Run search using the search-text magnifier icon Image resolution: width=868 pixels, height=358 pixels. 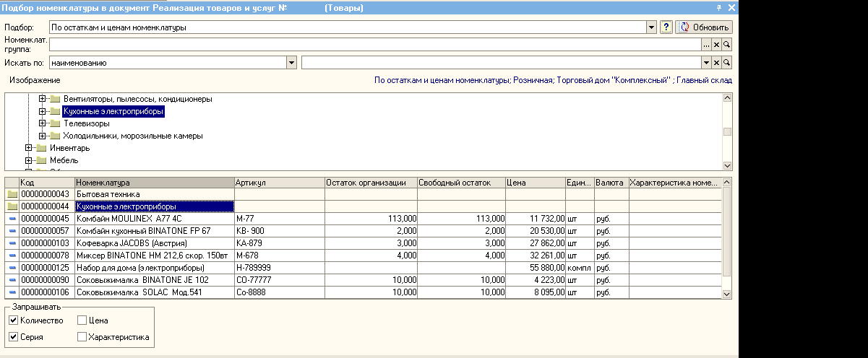point(727,63)
